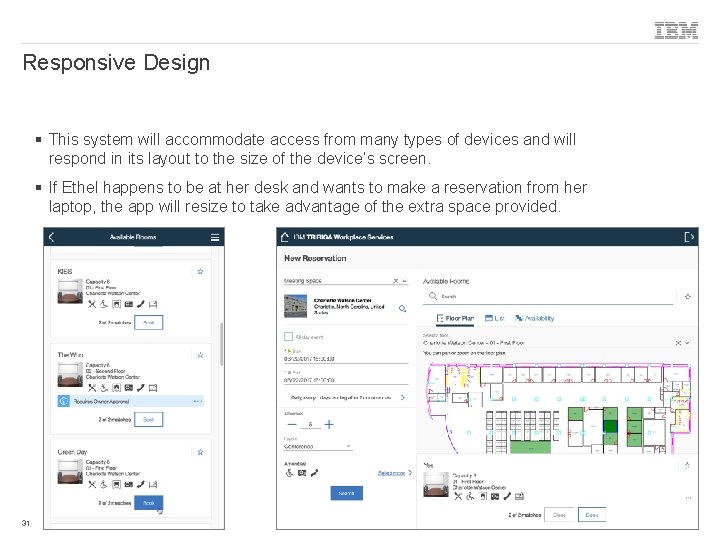The width and height of the screenshot is (720, 540).
Task: Favorite the KISS room with its star
Action: coord(200,271)
